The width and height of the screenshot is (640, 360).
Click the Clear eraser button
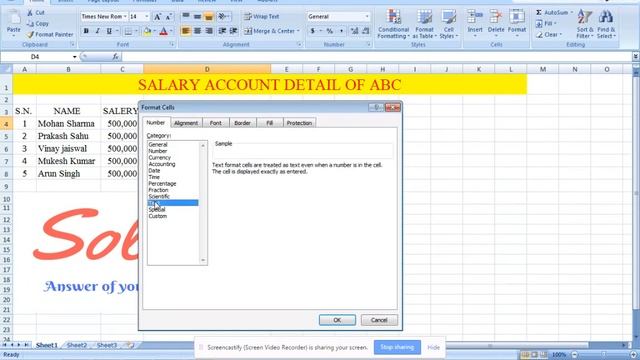click(548, 35)
